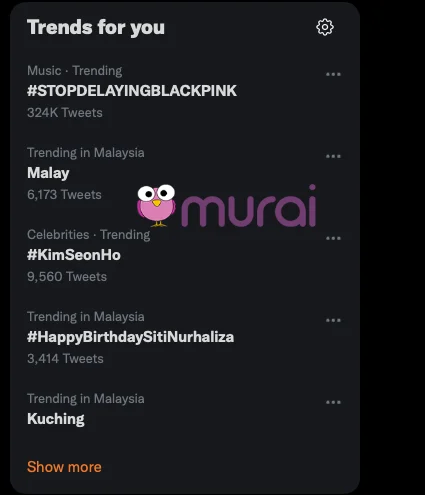Screen dimensions: 425x495
Task: Open the Malay trending topic
Action: click(48, 173)
